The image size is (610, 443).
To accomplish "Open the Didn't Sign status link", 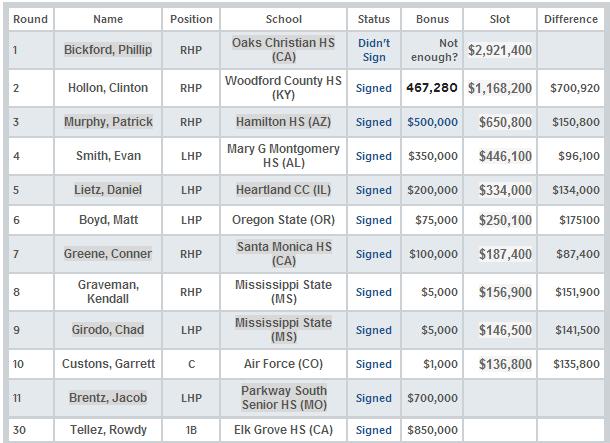I will point(374,50).
